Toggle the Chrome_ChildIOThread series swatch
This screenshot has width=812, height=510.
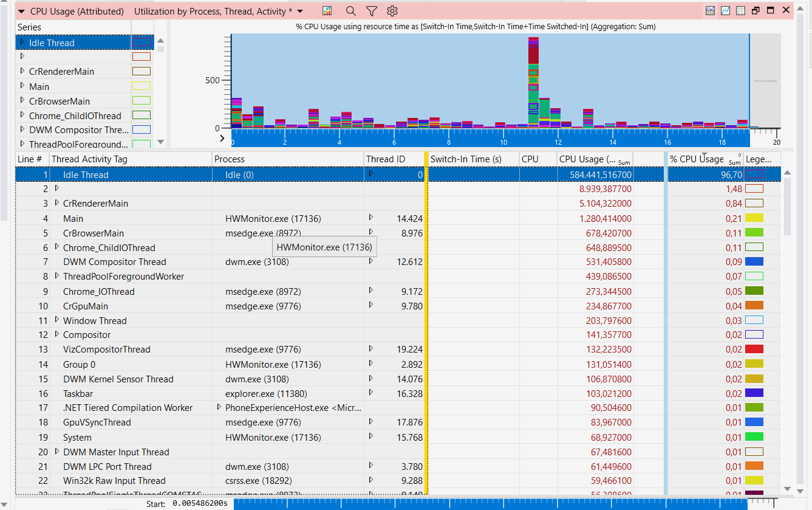[141, 115]
